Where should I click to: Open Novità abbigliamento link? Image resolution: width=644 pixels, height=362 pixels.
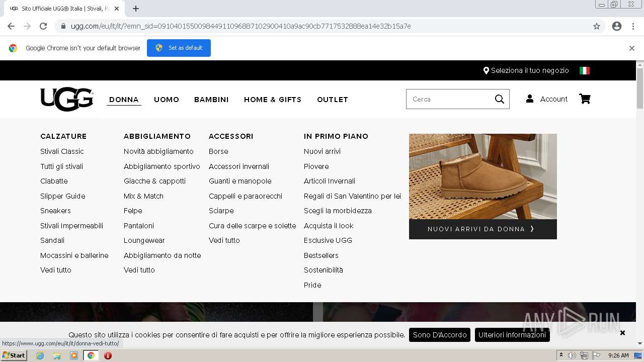(x=158, y=151)
